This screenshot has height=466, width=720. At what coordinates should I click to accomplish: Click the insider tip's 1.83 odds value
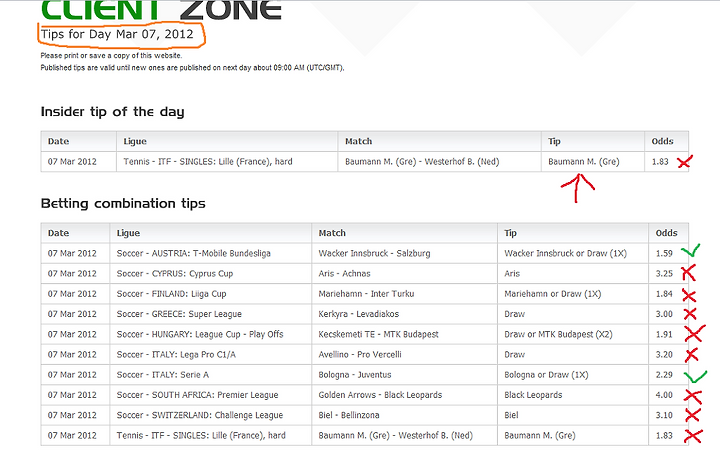660,162
